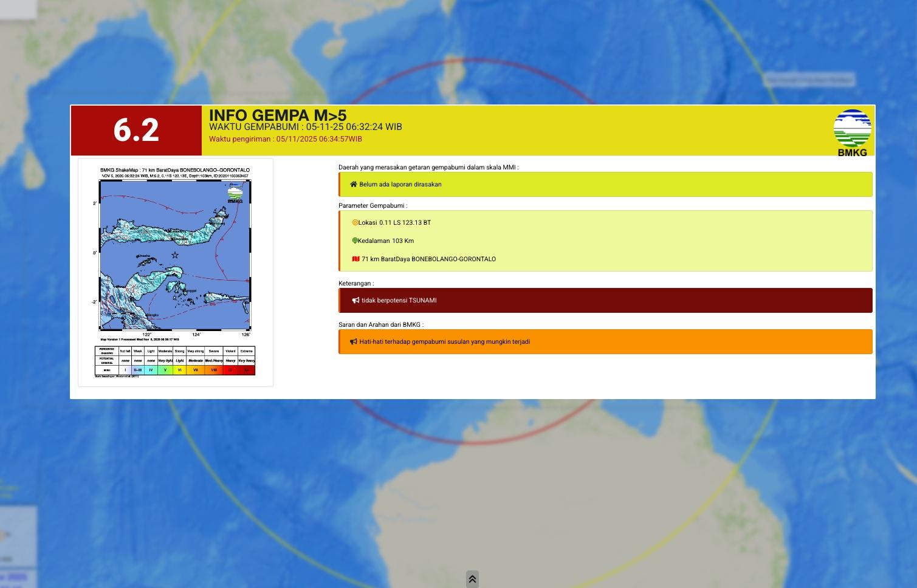917x588 pixels.
Task: Click the red flag icon beside 71 km BaratDaya
Action: pyautogui.click(x=357, y=259)
